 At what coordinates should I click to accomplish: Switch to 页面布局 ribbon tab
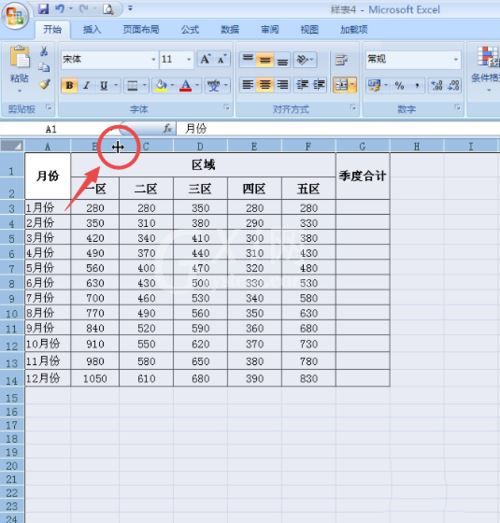(141, 30)
